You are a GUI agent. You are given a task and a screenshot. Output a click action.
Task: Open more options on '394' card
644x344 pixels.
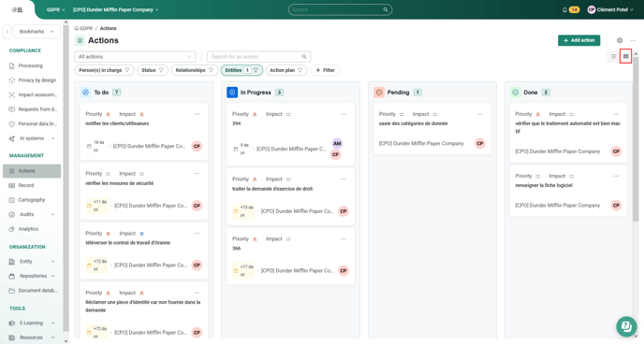tap(344, 114)
